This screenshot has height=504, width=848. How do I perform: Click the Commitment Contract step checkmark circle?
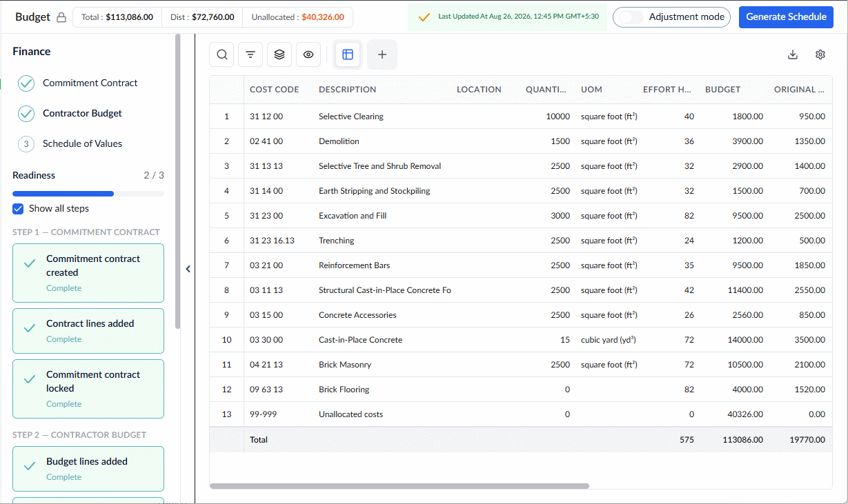coord(26,83)
